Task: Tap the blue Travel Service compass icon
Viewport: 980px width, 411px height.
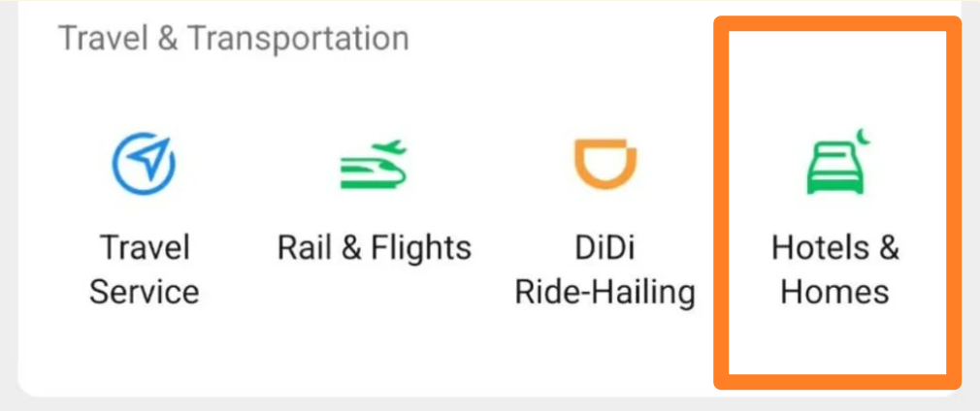Action: tap(143, 165)
